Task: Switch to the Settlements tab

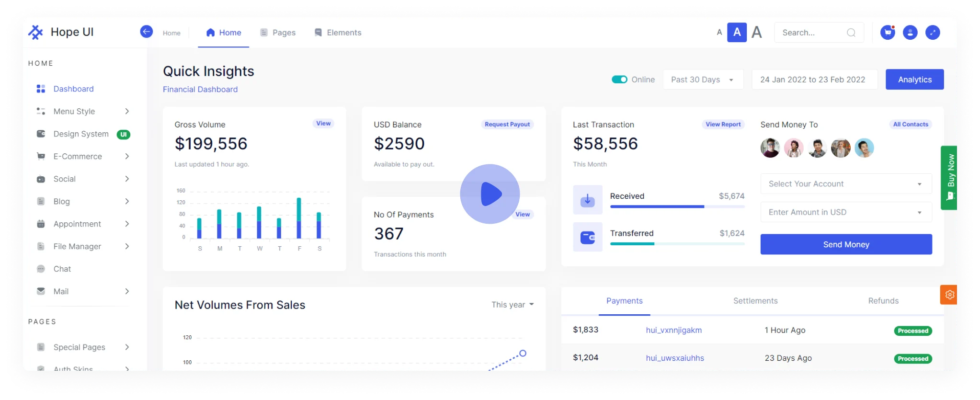Action: [755, 301]
